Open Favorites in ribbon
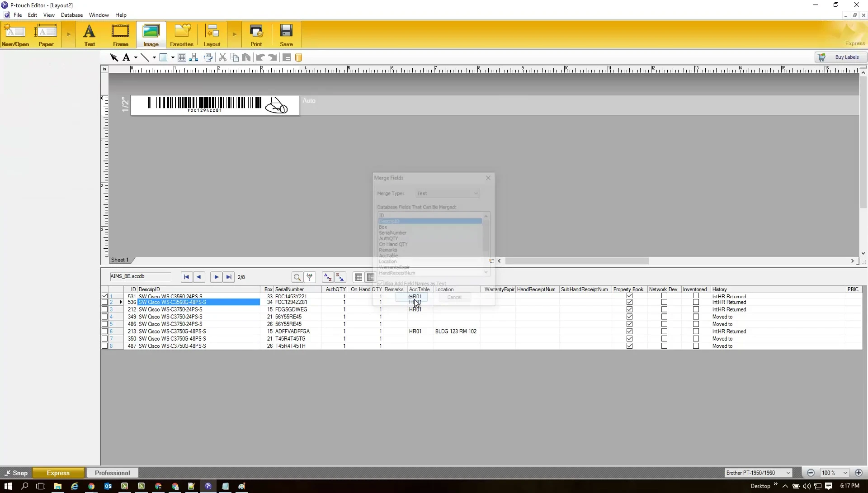This screenshot has width=868, height=493. click(182, 35)
